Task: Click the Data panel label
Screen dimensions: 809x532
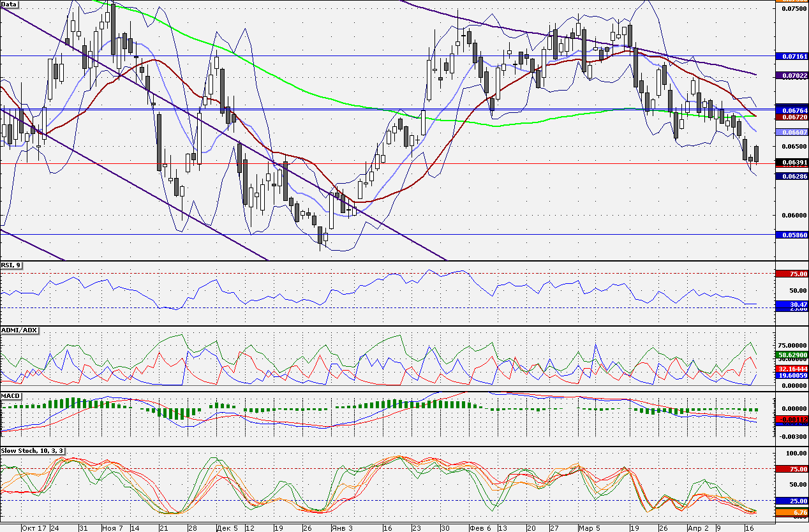Action: 9,4
